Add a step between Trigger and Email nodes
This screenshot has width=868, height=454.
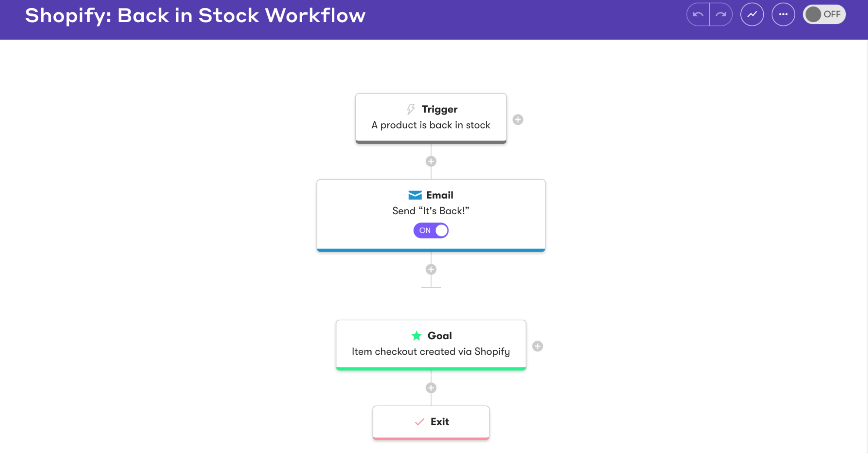430,161
